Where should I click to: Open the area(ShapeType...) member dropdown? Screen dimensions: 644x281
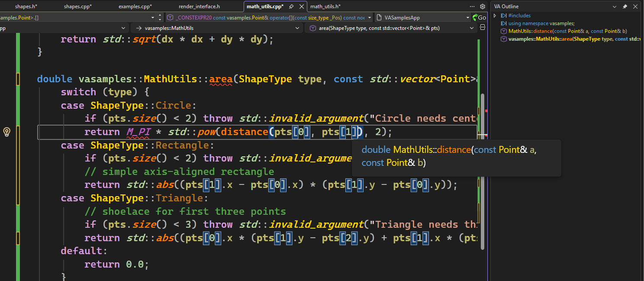pyautogui.click(x=472, y=27)
